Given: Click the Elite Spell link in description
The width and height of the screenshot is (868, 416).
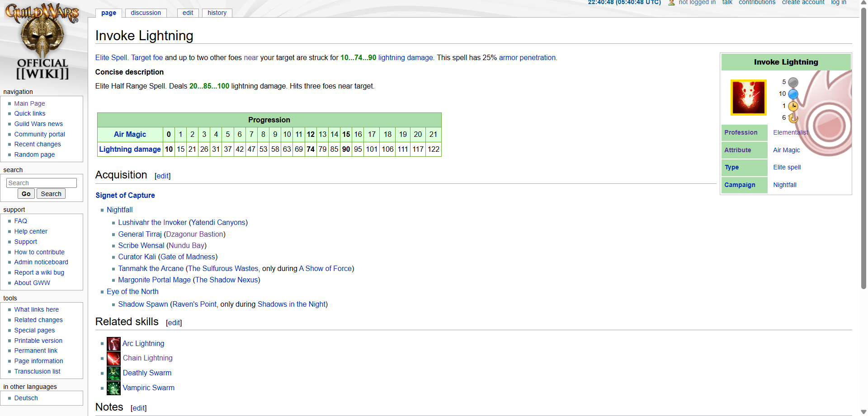Looking at the screenshot, I should (111, 58).
